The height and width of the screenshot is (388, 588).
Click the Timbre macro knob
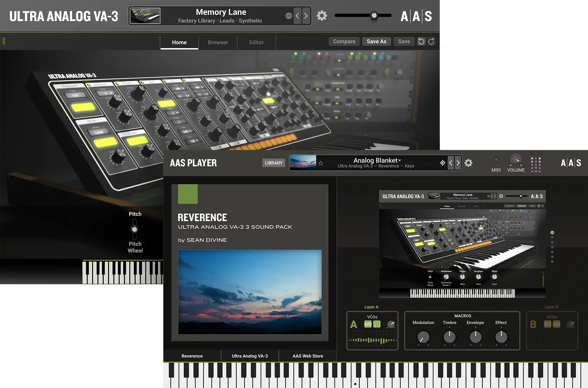[450, 337]
